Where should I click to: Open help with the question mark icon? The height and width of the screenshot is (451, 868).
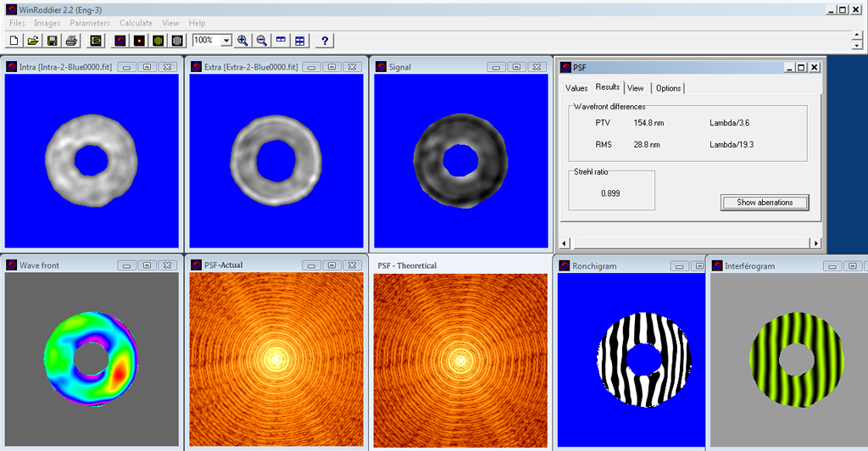click(x=325, y=41)
